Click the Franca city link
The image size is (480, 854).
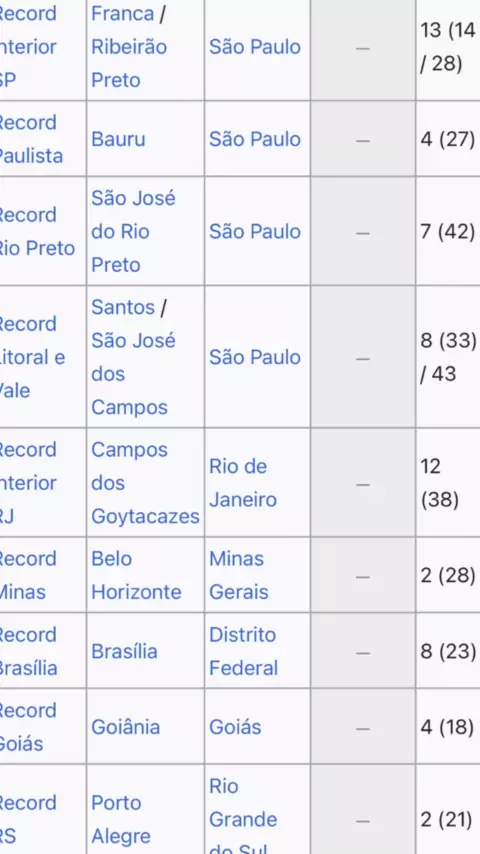click(123, 14)
